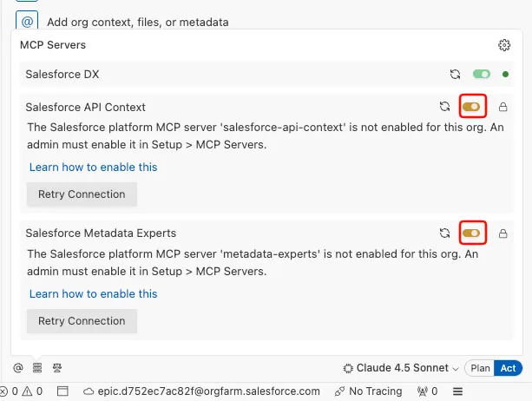This screenshot has width=532, height=401.
Task: Click the window layout status bar icon
Action: coord(62,391)
